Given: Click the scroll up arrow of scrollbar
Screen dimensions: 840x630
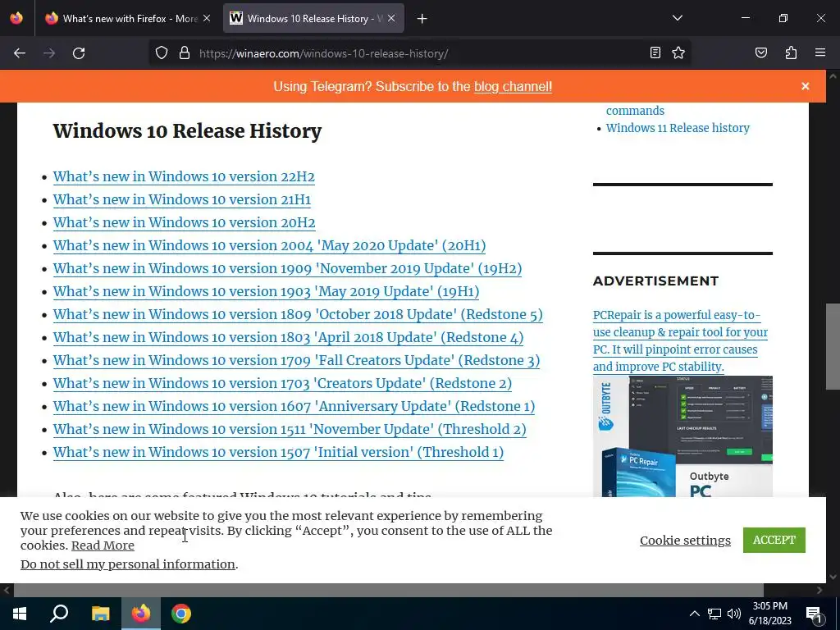Looking at the screenshot, I should click(x=833, y=76).
